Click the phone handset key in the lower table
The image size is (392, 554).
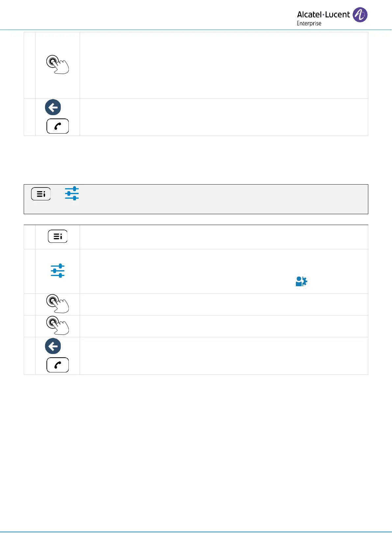[x=58, y=365]
